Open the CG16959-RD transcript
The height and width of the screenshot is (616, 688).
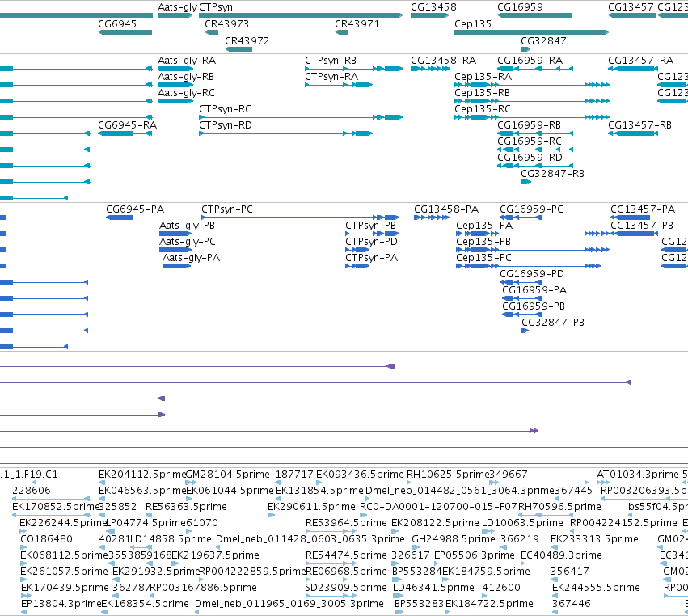point(535,166)
